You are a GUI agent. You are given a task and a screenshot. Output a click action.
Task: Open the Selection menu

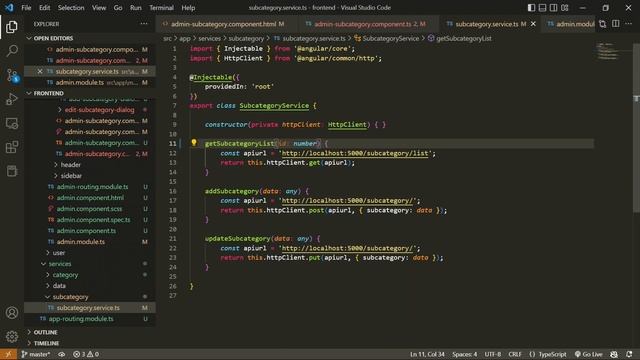point(71,7)
